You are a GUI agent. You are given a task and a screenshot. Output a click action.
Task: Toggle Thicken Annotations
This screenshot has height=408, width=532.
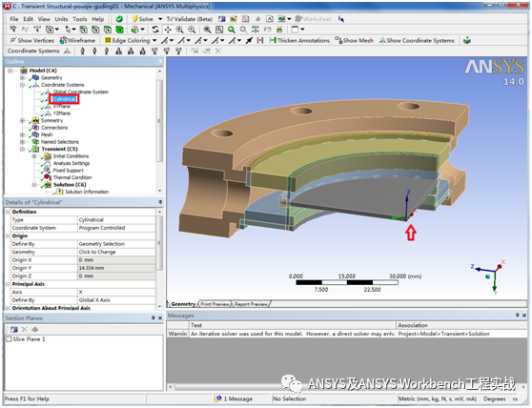pyautogui.click(x=299, y=40)
